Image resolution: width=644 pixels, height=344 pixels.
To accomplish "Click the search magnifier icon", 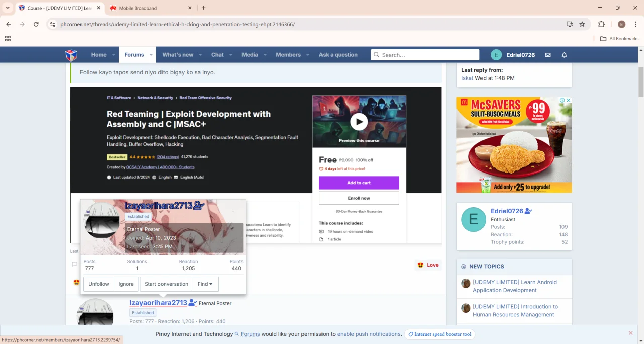I will [x=376, y=55].
